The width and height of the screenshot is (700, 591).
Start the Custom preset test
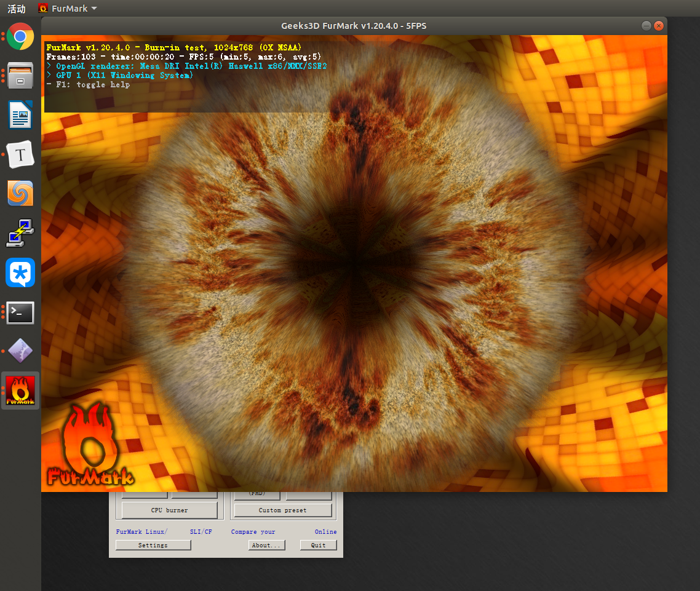[282, 510]
